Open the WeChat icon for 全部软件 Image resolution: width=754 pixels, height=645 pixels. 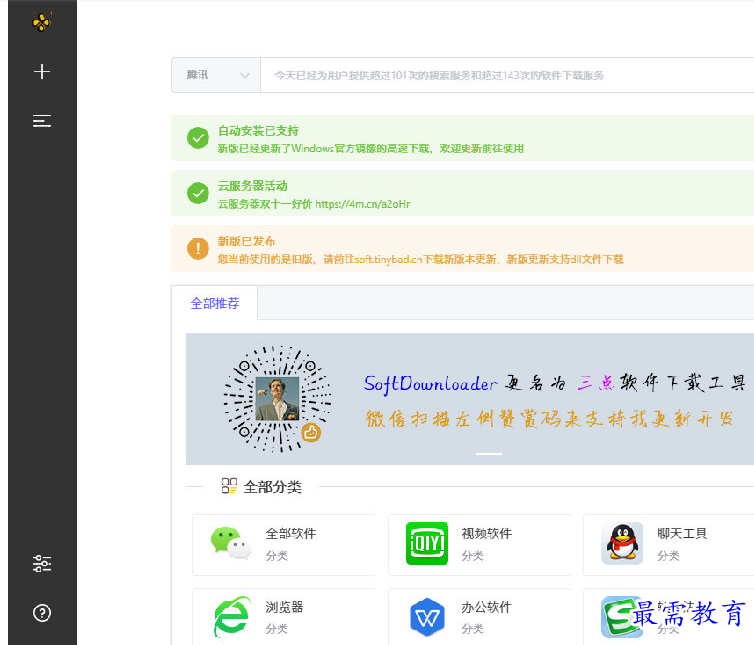[x=231, y=544]
